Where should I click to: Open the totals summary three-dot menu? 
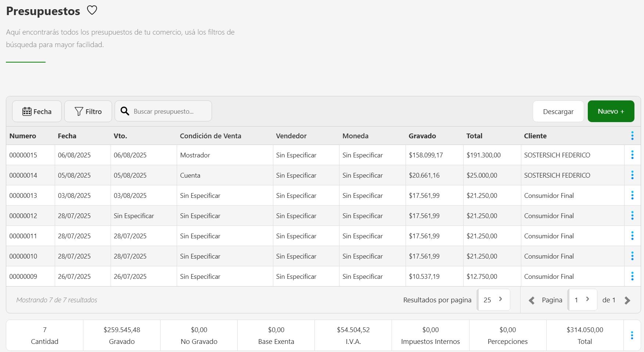click(632, 335)
